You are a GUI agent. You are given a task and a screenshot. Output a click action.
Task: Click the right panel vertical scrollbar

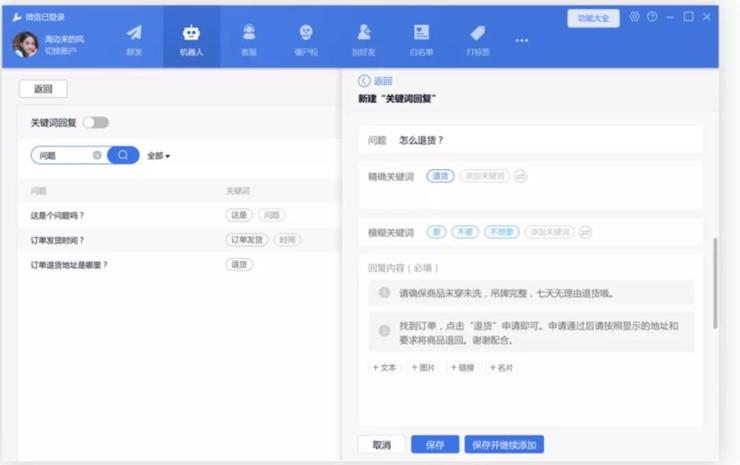(x=715, y=283)
